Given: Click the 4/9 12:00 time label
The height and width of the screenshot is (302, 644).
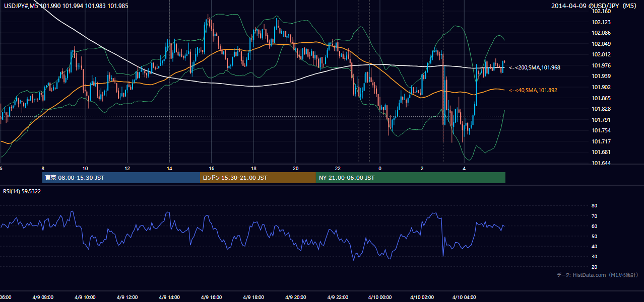Looking at the screenshot, I should tap(127, 297).
